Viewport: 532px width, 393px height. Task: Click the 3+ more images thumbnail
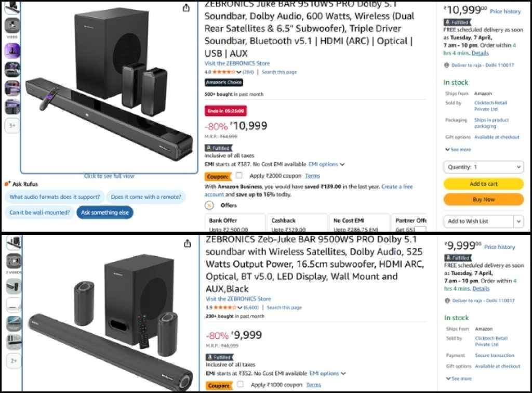tap(11, 125)
